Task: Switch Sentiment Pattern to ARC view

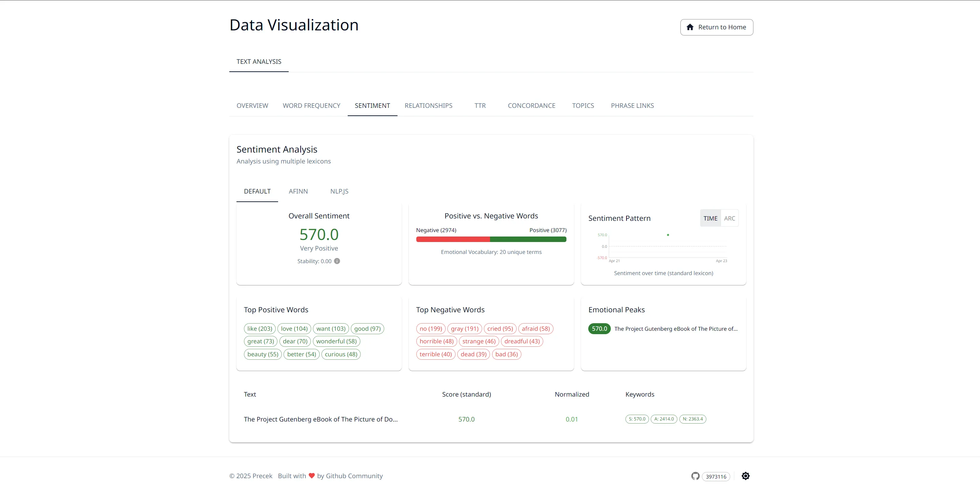Action: click(729, 218)
